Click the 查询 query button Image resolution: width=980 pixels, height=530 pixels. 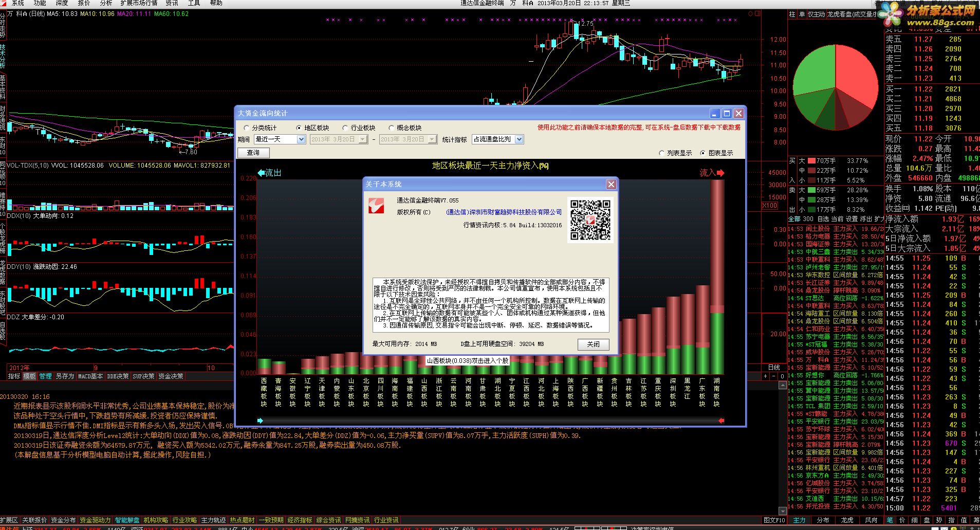tap(253, 153)
